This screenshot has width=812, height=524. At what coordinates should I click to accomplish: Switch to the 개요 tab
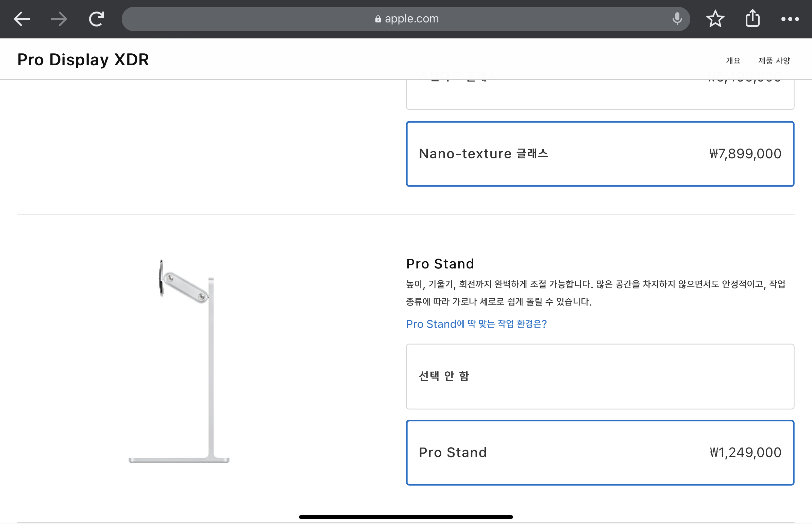pyautogui.click(x=733, y=61)
